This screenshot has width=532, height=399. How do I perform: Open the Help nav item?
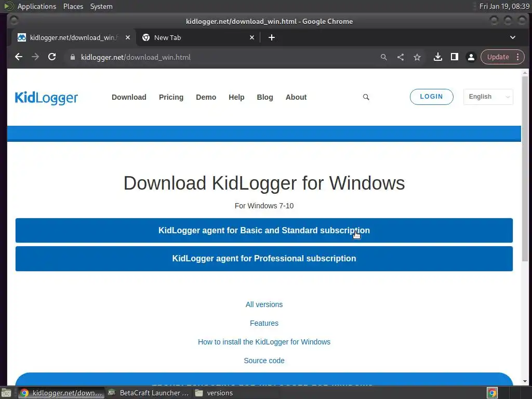coord(236,97)
